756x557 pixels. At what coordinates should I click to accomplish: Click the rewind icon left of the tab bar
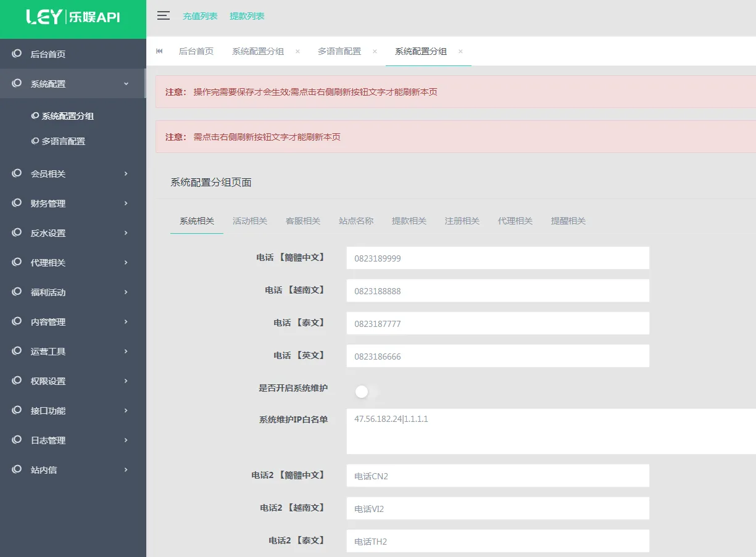coord(159,51)
